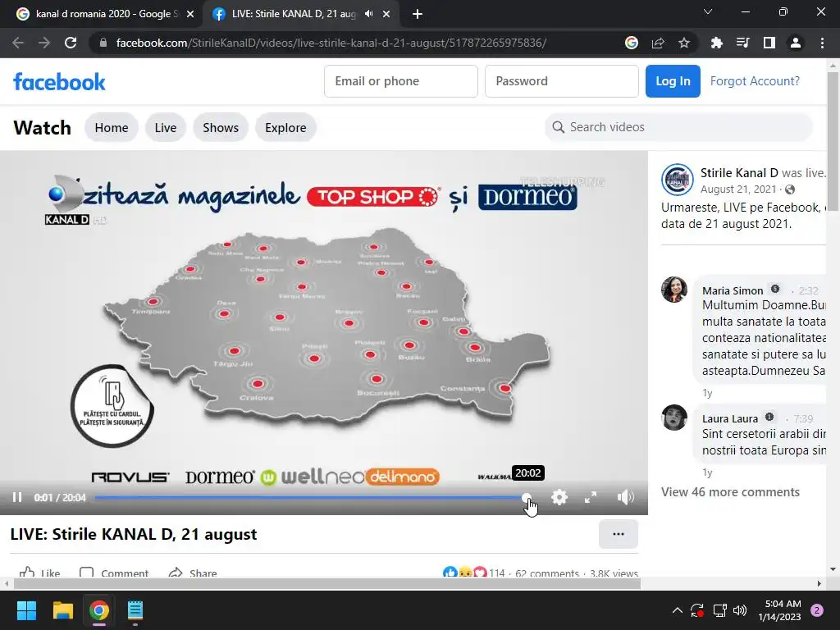View site information lock icon
The image size is (840, 630).
(103, 43)
